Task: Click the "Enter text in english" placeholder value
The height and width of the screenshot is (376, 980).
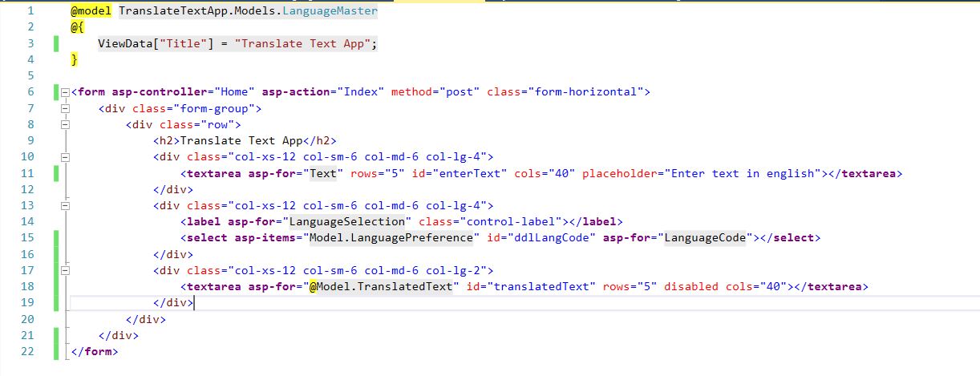Action: tap(742, 173)
